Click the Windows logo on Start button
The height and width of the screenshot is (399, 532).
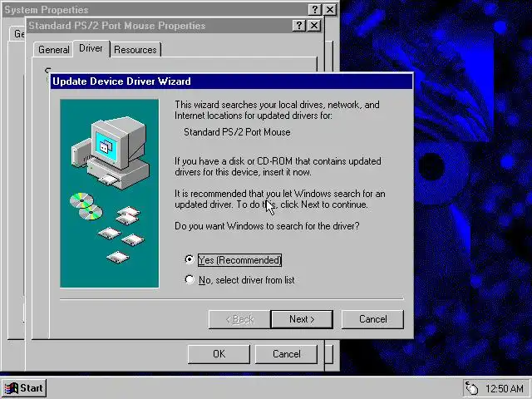pyautogui.click(x=12, y=388)
